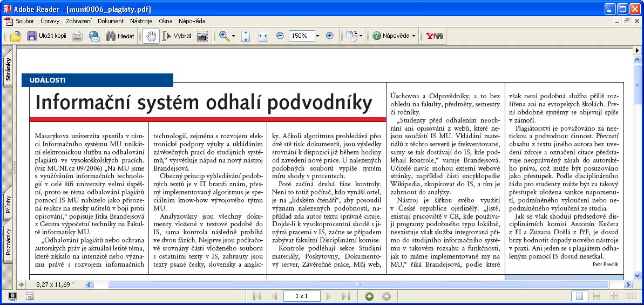Print the document with printer icon
Screen dimensions: 644x305
tap(77, 36)
